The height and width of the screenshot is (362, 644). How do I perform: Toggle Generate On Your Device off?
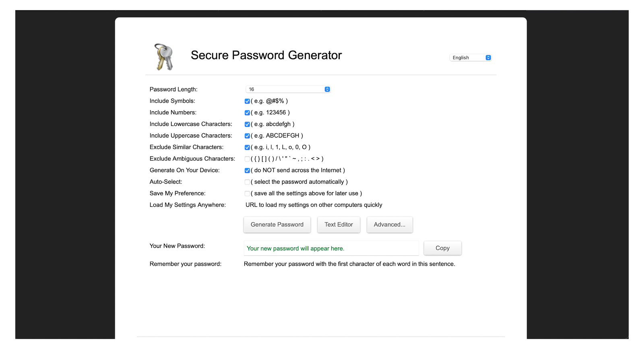pyautogui.click(x=247, y=170)
